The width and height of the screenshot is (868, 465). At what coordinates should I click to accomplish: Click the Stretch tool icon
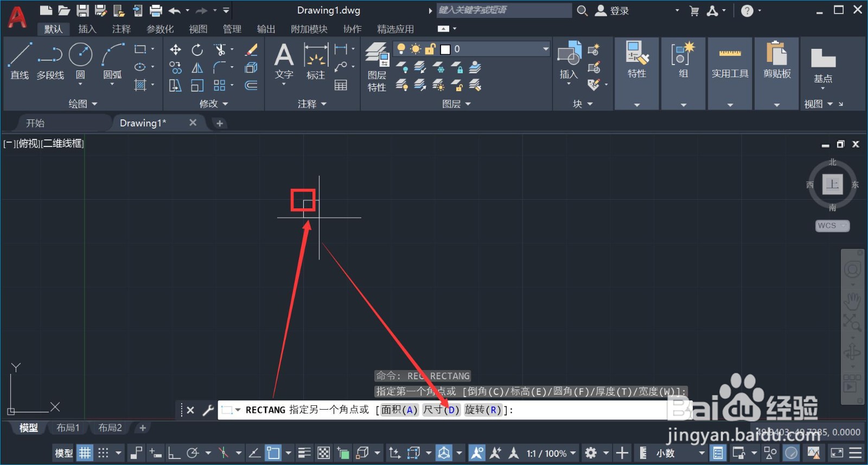click(175, 85)
